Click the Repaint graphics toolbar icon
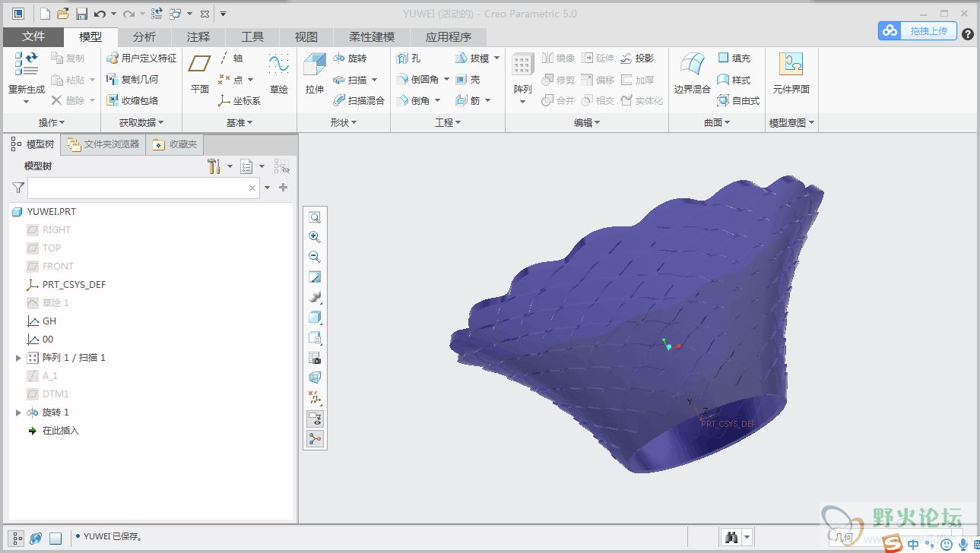The width and height of the screenshot is (980, 553). point(315,276)
